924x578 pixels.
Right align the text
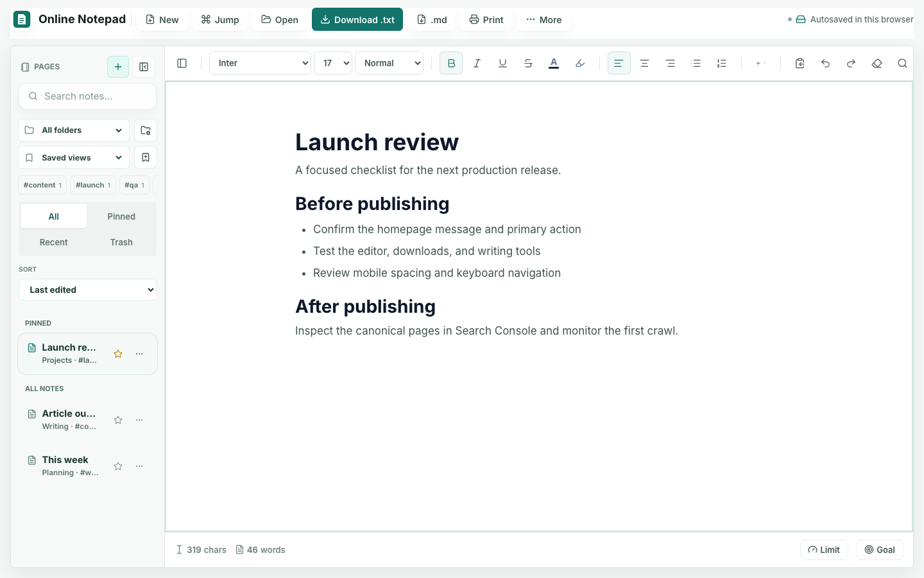pyautogui.click(x=671, y=63)
